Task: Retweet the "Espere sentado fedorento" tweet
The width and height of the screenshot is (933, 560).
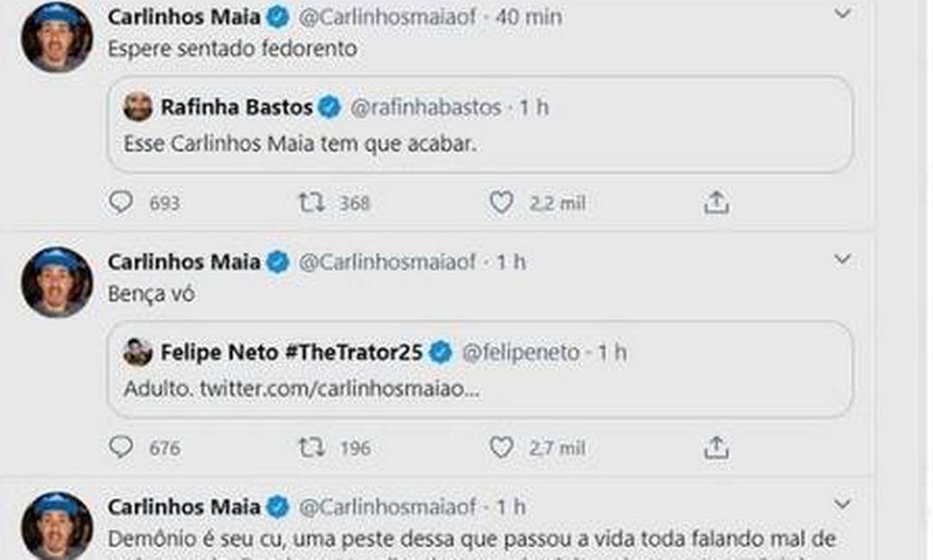Action: point(311,203)
